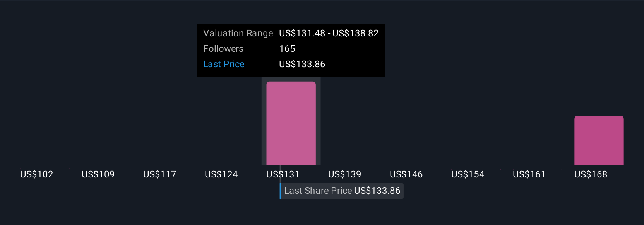Click the US$102 axis label
This screenshot has width=644, height=225.
coord(37,174)
